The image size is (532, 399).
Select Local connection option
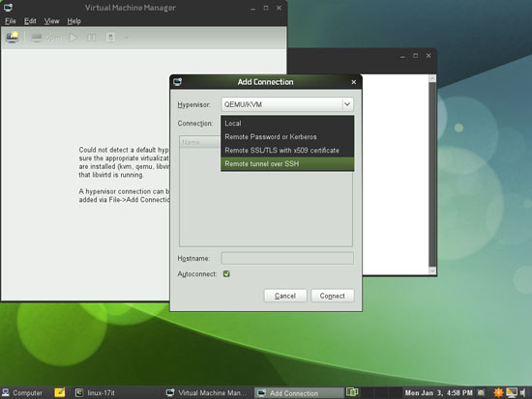click(287, 123)
